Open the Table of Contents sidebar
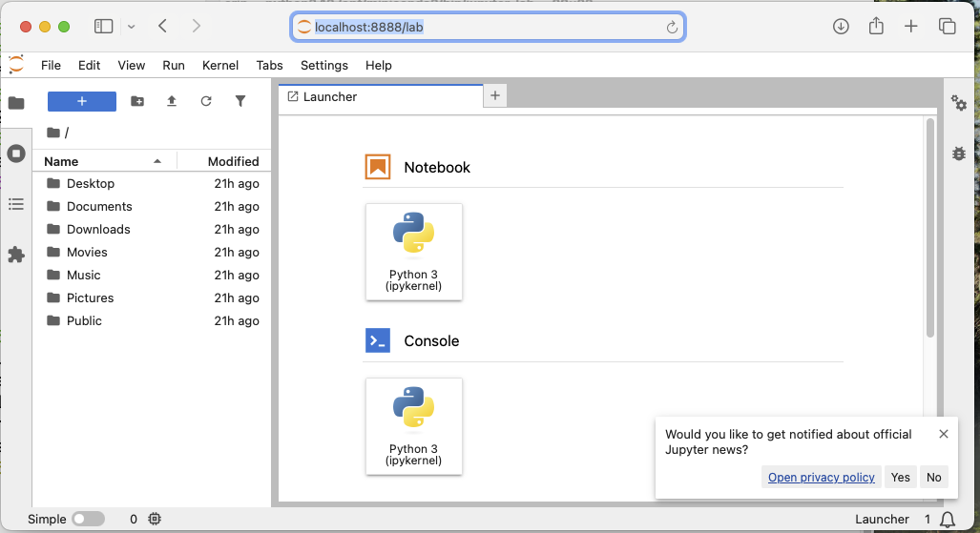This screenshot has width=980, height=533. pos(16,204)
